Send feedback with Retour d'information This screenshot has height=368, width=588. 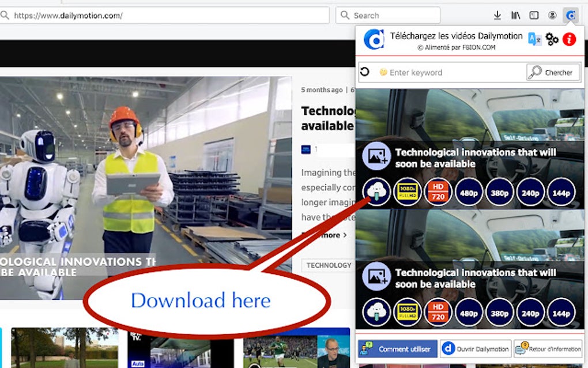pos(548,348)
